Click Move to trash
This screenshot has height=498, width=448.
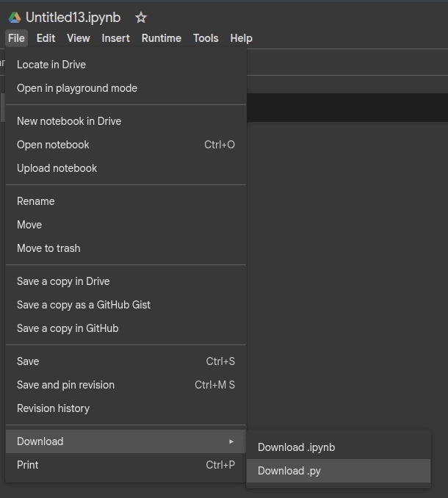click(48, 248)
